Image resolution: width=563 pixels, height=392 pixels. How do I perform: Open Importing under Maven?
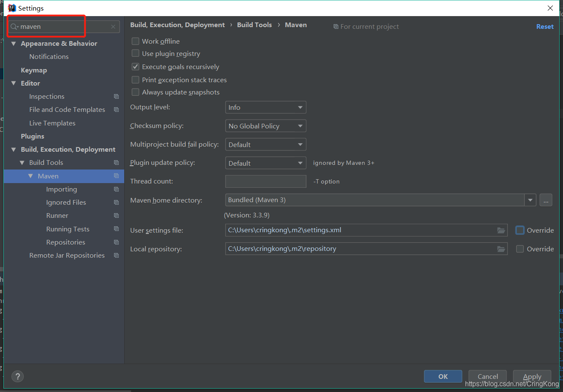[x=61, y=189]
